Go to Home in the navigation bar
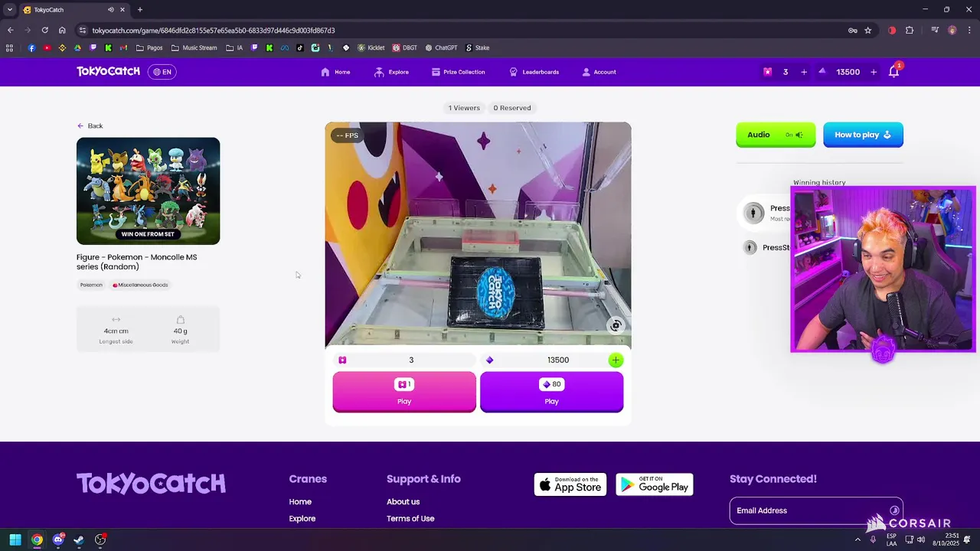980x551 pixels. 335,72
